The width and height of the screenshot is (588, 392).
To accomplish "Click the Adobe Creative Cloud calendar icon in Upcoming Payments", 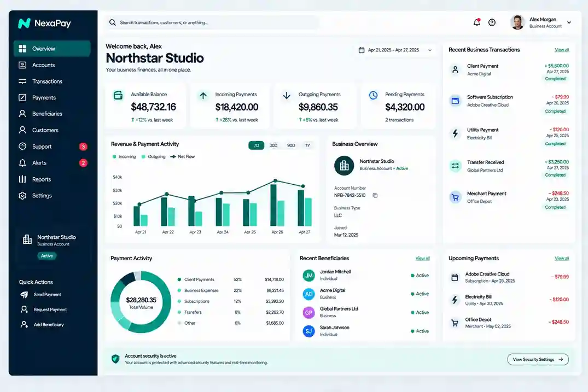I will (x=455, y=277).
